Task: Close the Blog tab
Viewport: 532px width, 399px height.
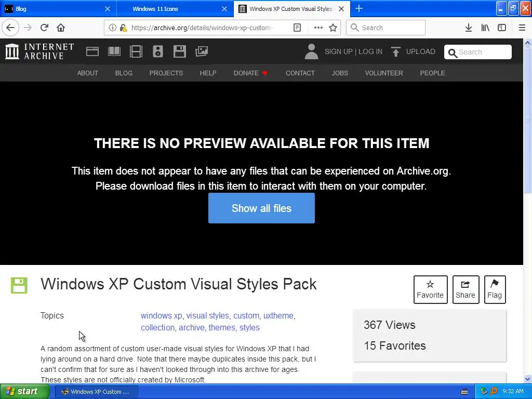Action: tap(108, 9)
